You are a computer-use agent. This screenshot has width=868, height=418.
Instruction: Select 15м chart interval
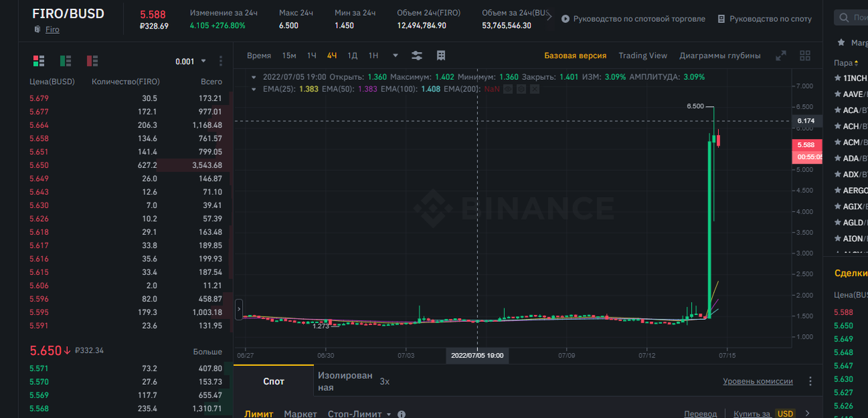click(x=289, y=56)
